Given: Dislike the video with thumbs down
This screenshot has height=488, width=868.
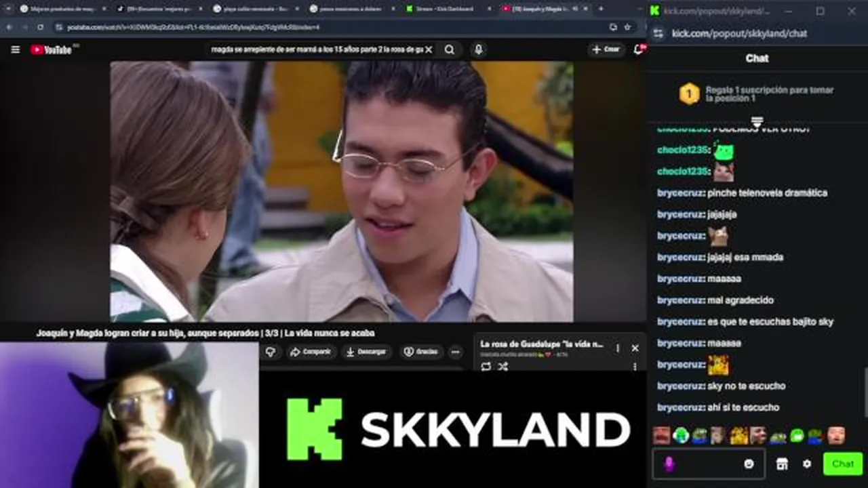Looking at the screenshot, I should click(271, 352).
